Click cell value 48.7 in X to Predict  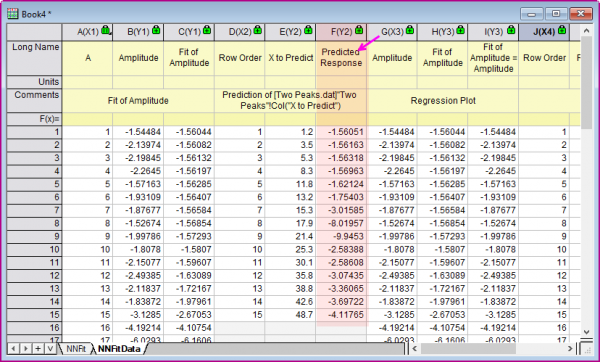290,315
